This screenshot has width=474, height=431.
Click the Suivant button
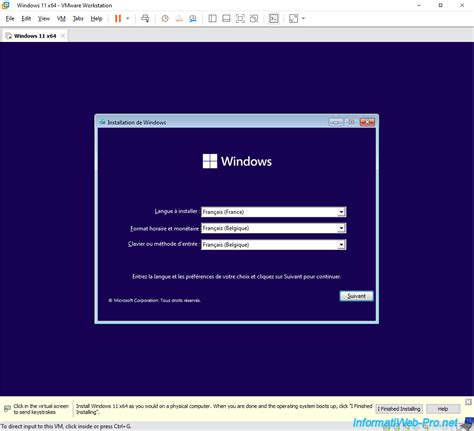tap(356, 296)
